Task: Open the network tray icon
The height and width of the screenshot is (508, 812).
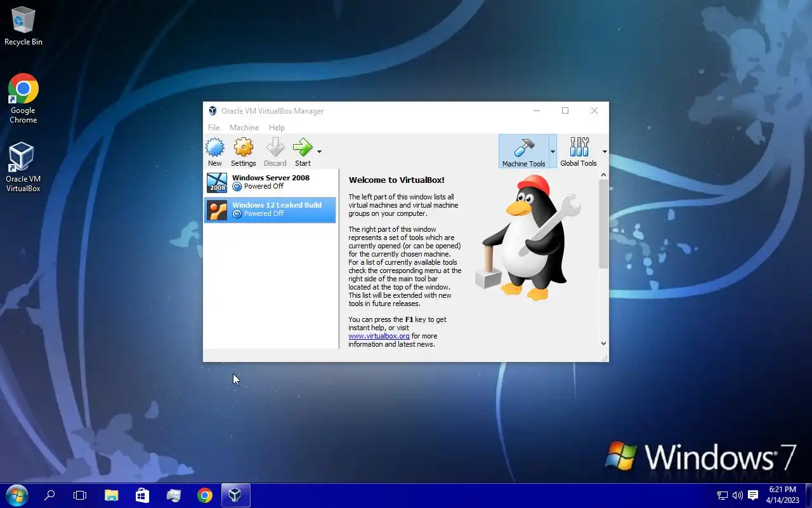Action: tap(722, 495)
